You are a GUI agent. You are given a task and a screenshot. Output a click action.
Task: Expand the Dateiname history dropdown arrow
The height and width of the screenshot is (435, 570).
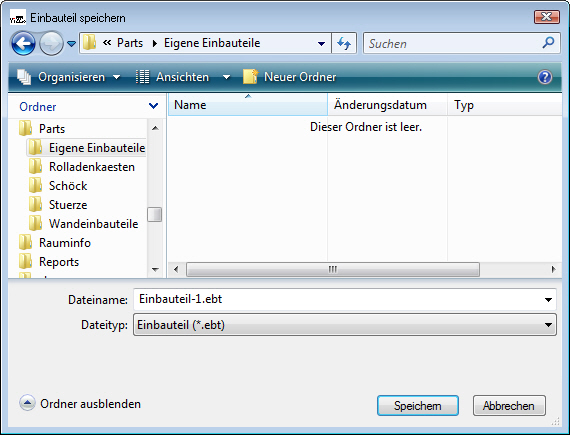[548, 300]
